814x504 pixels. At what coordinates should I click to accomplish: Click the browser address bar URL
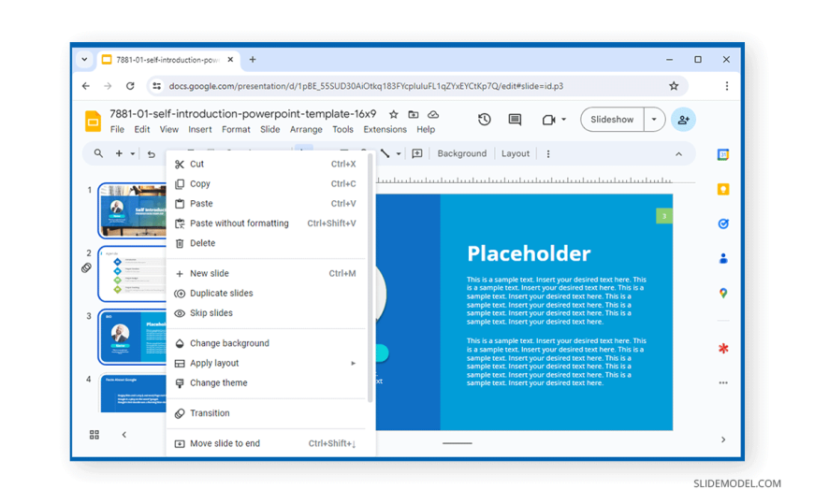[x=366, y=86]
